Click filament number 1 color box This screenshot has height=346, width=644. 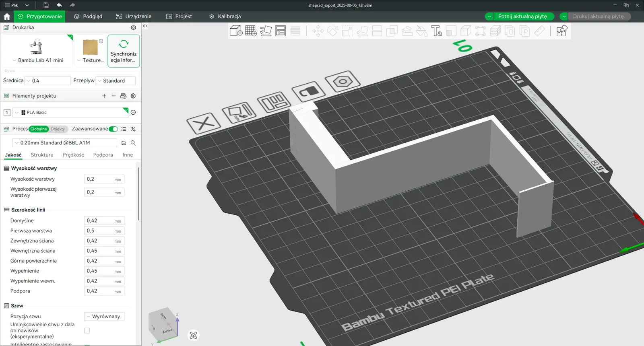[7, 113]
